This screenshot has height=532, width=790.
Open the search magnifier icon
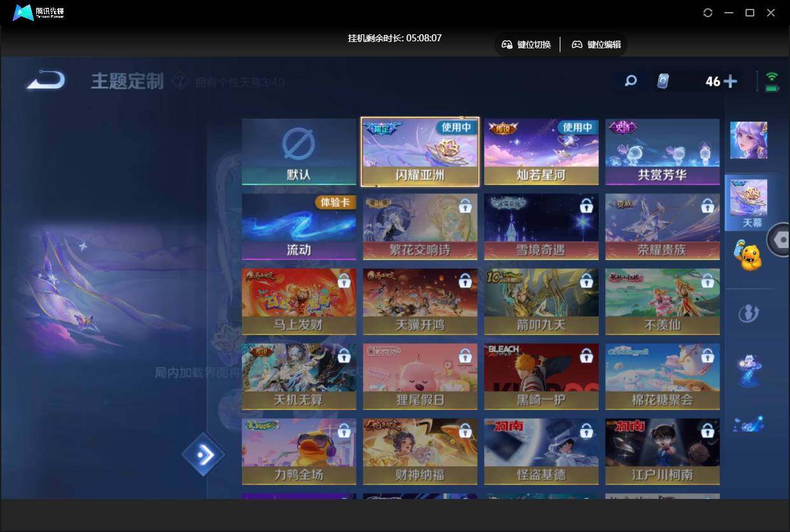pyautogui.click(x=630, y=81)
